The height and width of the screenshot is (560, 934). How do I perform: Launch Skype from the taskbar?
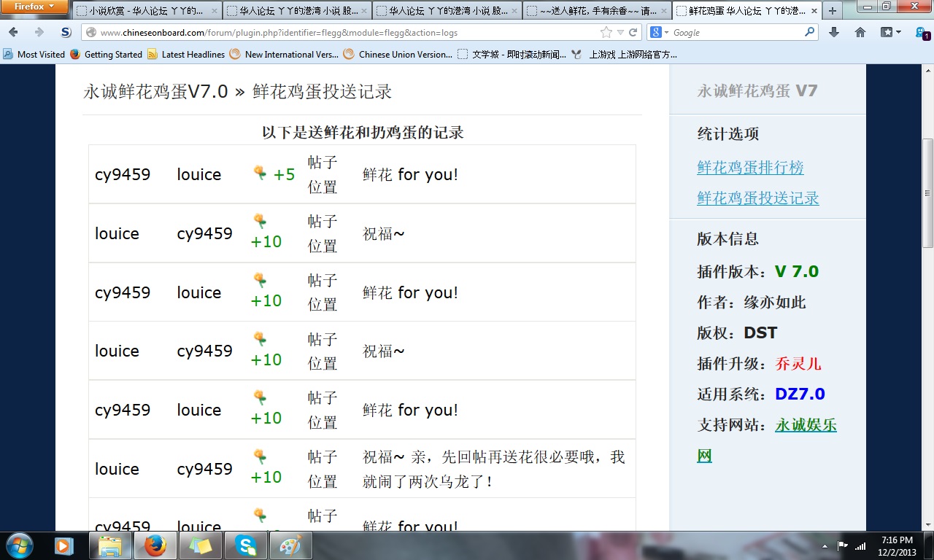click(246, 545)
